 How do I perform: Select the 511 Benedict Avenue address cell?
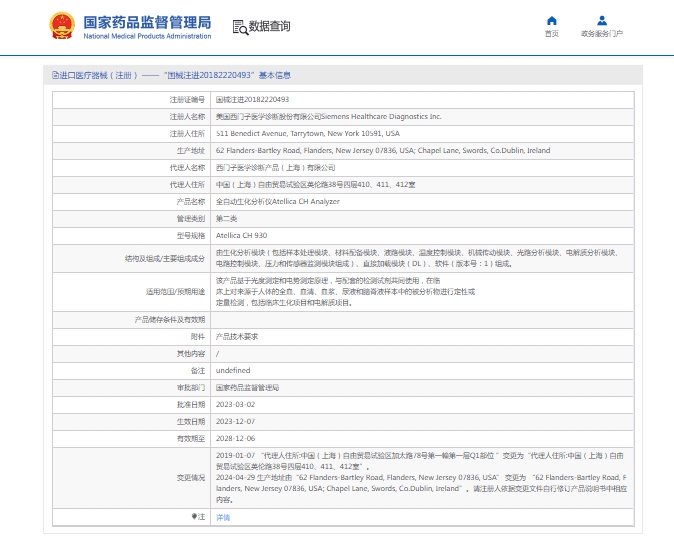pyautogui.click(x=422, y=134)
